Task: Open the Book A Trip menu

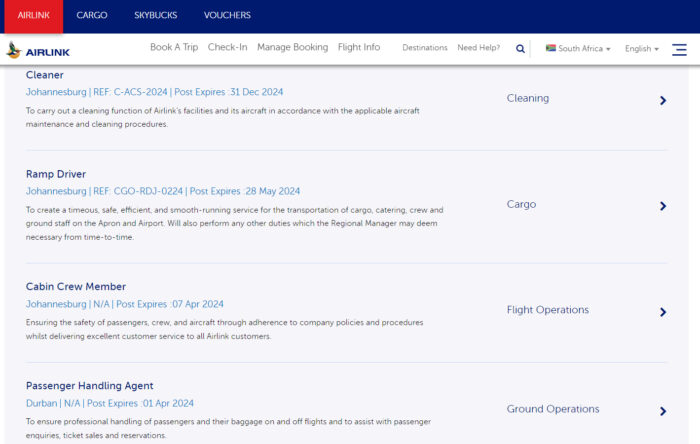Action: coord(174,47)
